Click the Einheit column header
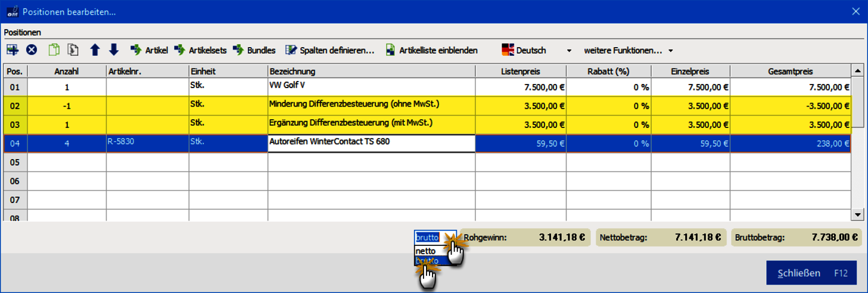Image resolution: width=868 pixels, height=293 pixels. point(229,71)
